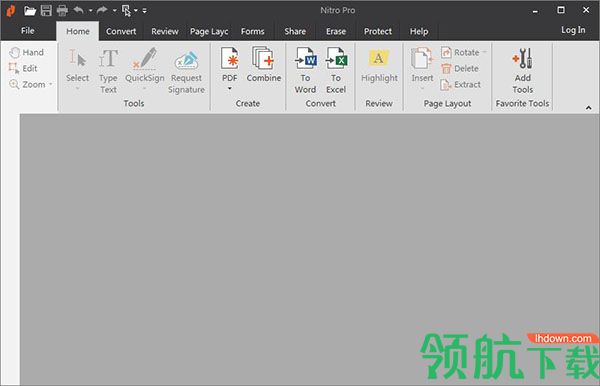Open the PDF create dropdown arrow
The height and width of the screenshot is (386, 600).
click(230, 88)
